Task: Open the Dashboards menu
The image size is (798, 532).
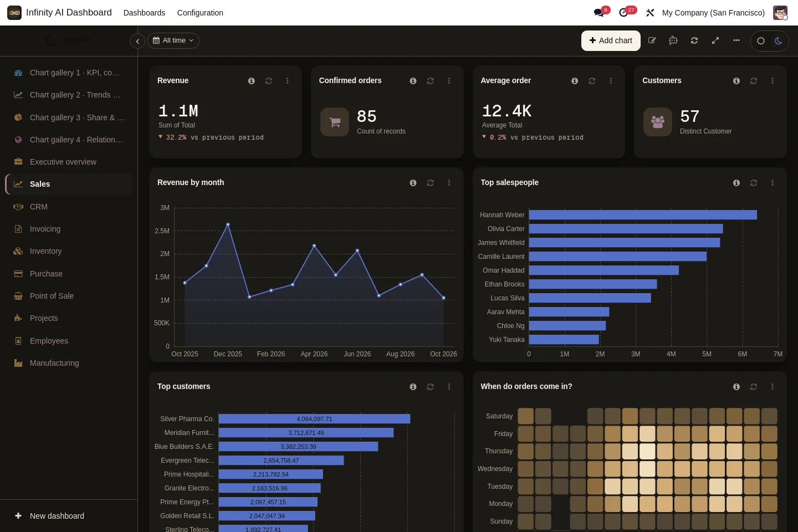Action: click(x=144, y=13)
